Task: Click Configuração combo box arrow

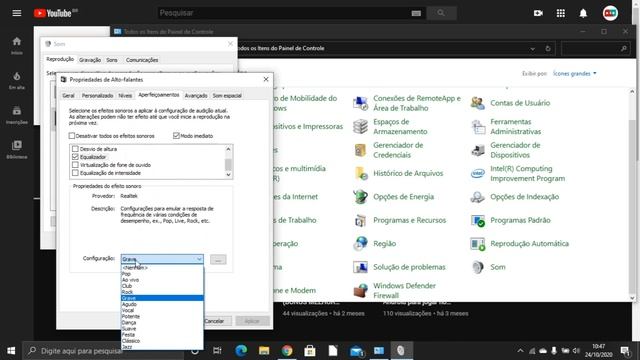Action: (x=199, y=259)
